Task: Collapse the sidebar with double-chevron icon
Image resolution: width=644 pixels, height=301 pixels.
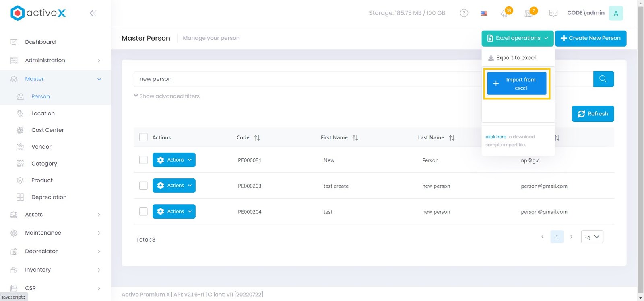Action: (93, 13)
